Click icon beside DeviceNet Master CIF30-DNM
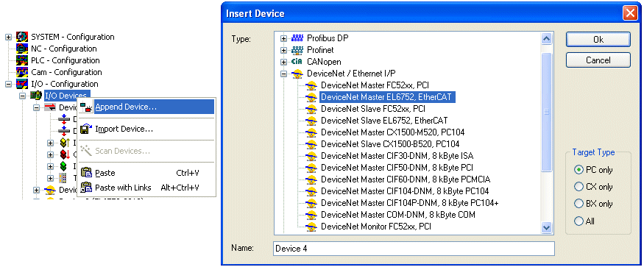Viewport: 644px width, 267px height. (311, 156)
